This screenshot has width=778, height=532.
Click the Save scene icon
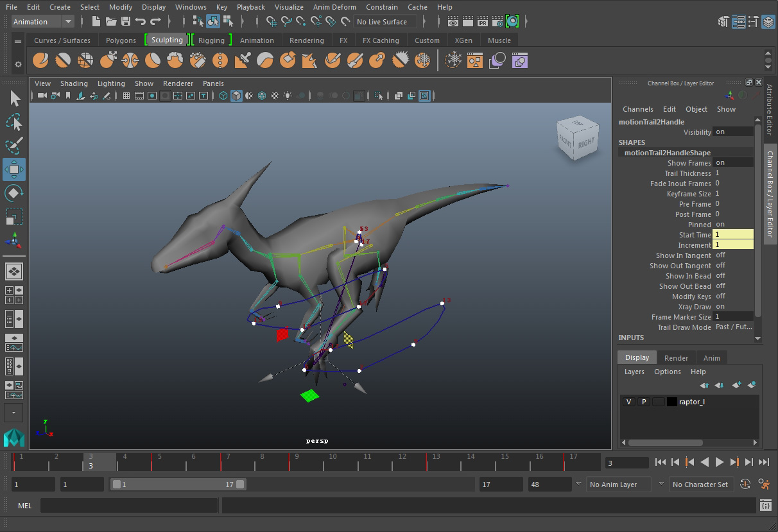(126, 22)
